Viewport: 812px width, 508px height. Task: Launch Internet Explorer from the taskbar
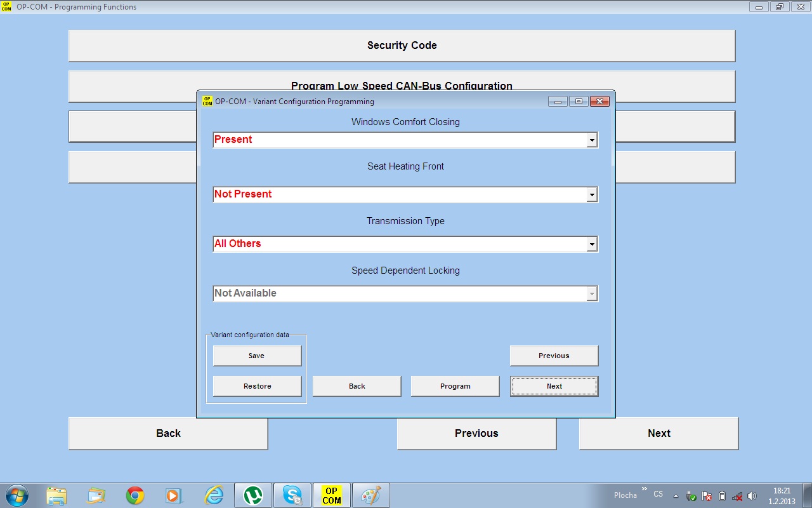pyautogui.click(x=214, y=495)
